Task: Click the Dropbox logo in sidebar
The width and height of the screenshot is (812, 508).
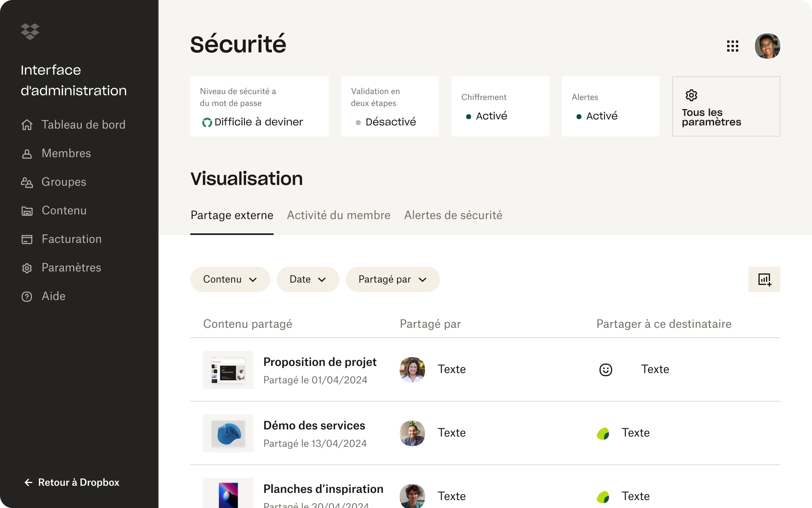Action: pos(30,32)
